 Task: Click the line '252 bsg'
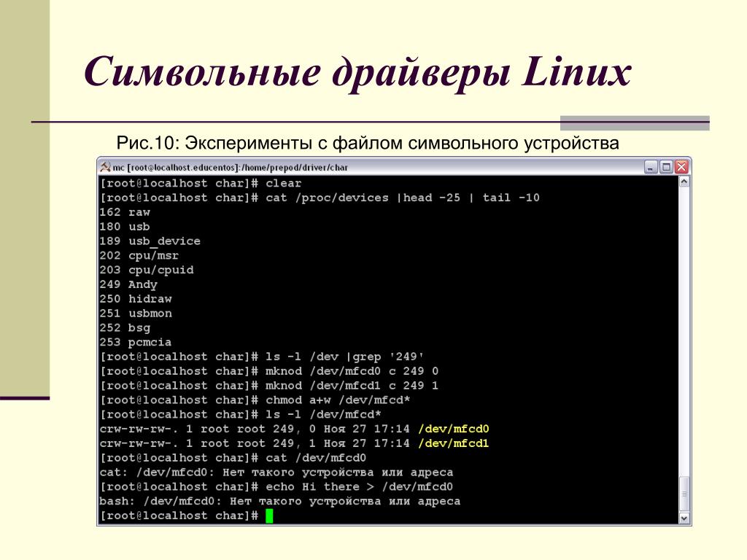125,328
